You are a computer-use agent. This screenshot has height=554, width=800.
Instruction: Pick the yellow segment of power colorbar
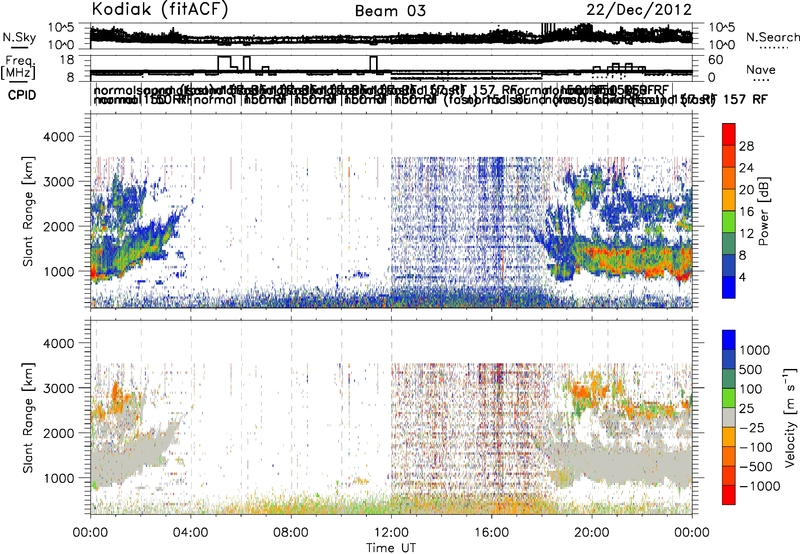pos(729,200)
